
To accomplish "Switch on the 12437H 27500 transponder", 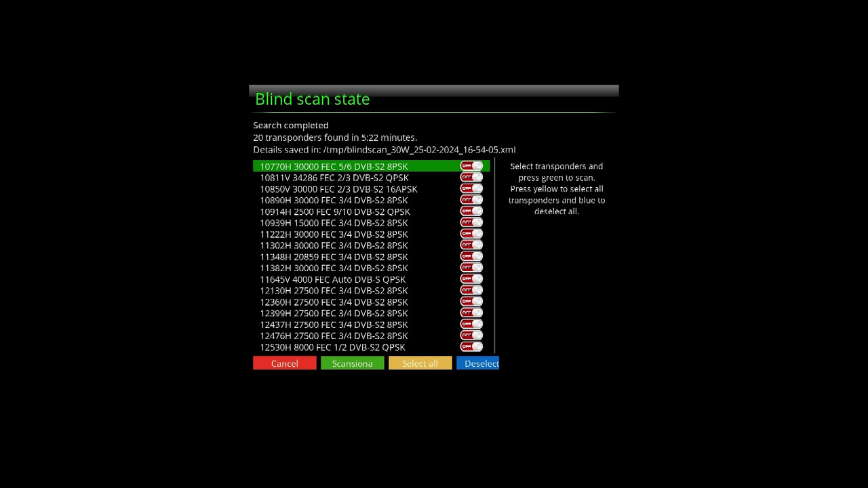I will 471,324.
